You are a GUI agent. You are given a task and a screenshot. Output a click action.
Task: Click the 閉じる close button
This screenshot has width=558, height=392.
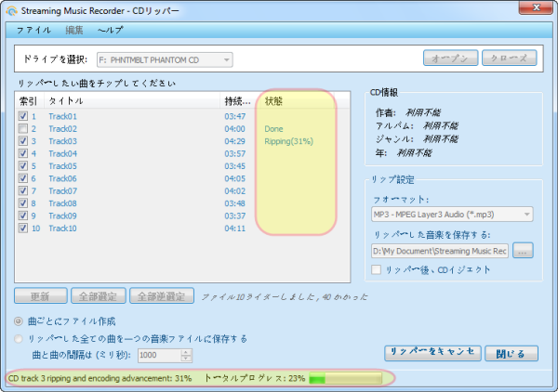(x=511, y=353)
